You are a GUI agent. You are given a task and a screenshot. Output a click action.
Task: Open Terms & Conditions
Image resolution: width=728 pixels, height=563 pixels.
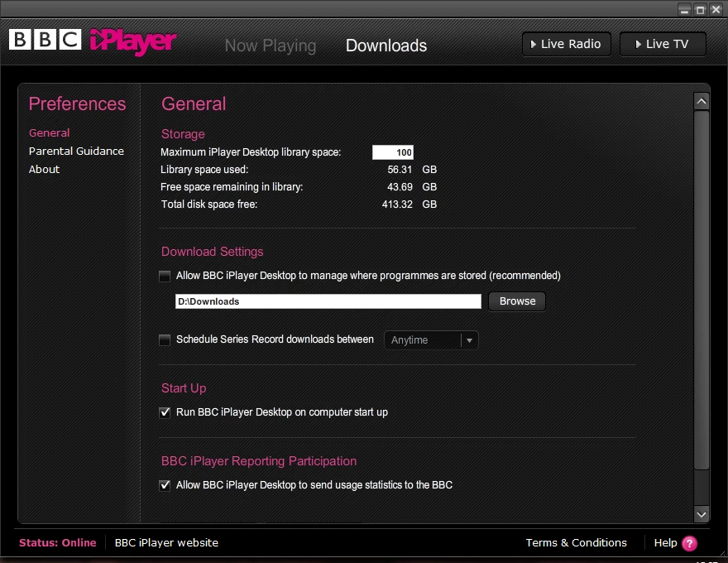(576, 543)
